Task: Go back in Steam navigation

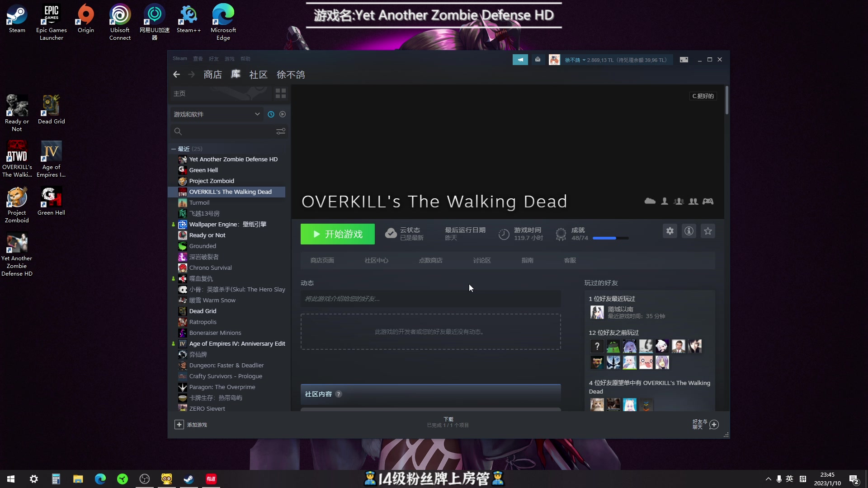Action: point(176,75)
